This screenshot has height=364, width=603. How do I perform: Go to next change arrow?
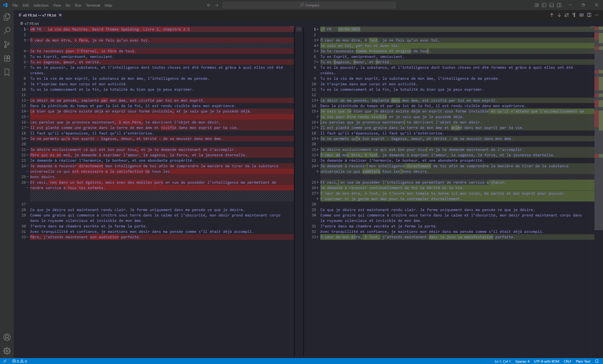coord(559,15)
